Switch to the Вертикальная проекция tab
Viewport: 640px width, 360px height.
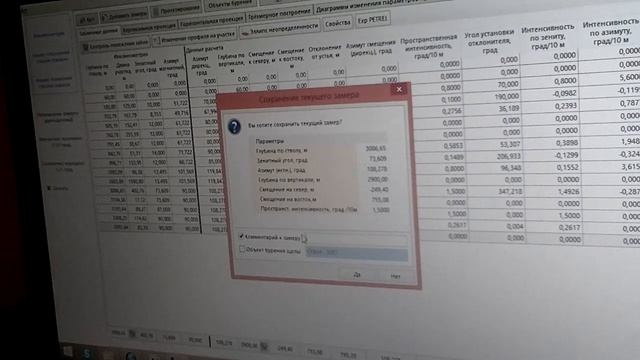click(x=149, y=27)
